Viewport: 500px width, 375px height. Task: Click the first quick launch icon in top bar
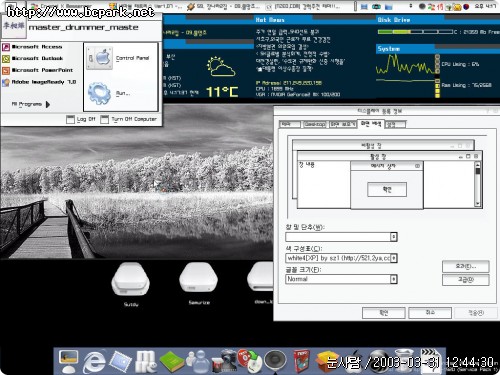tap(364, 6)
